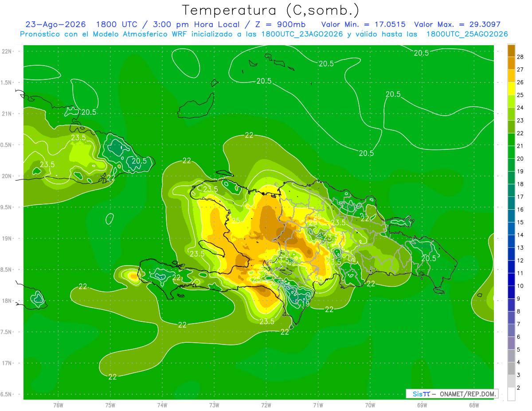
Task: Select the date "23-Ago-2026" in the header
Action: pyautogui.click(x=56, y=24)
